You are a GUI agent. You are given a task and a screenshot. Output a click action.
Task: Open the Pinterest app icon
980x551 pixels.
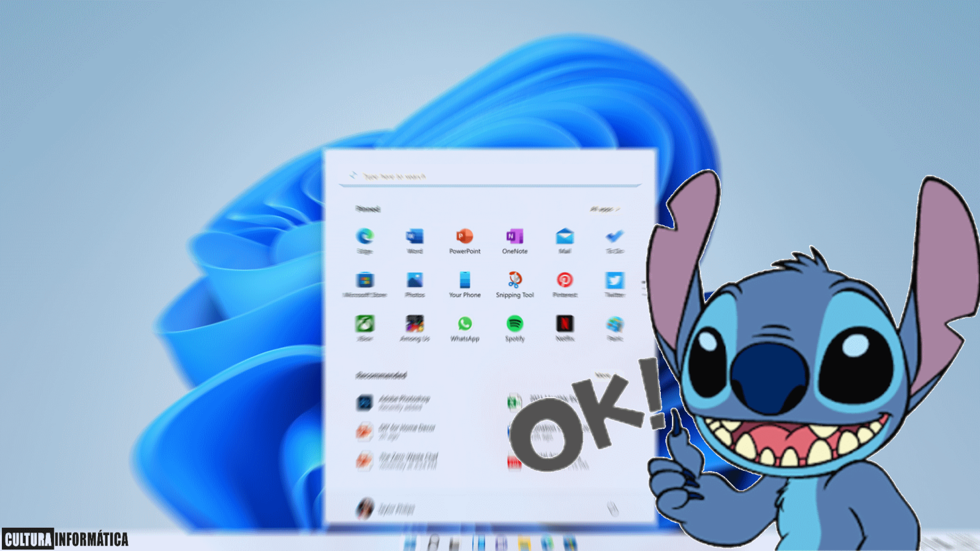click(x=565, y=280)
